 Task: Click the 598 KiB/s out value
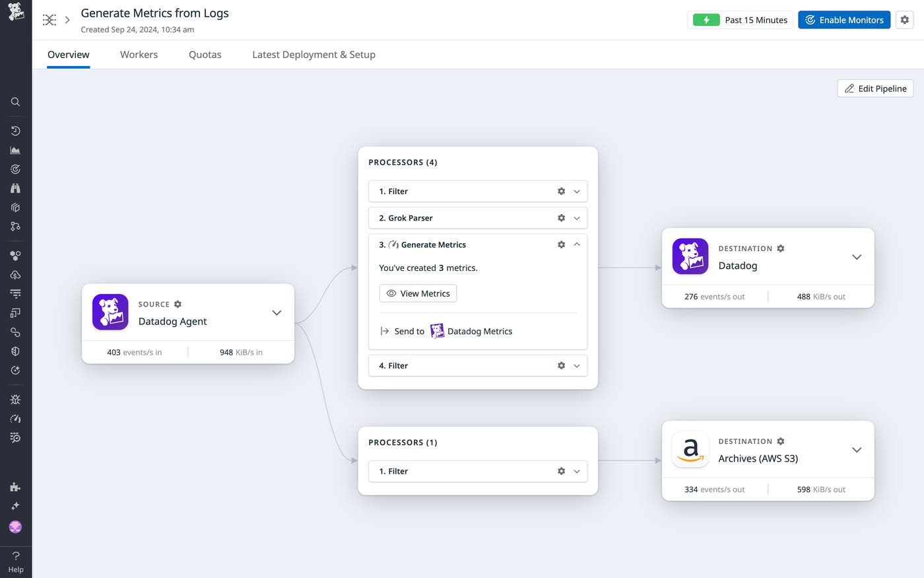pos(822,489)
